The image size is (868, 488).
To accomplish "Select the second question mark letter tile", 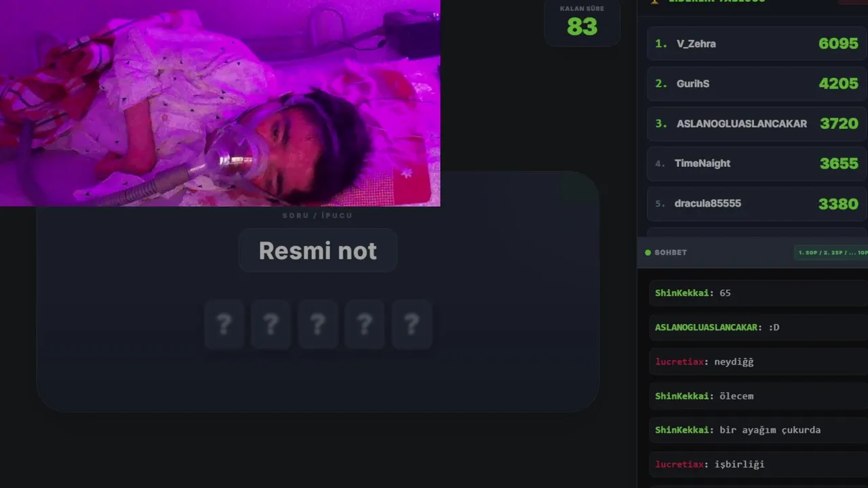I will pos(271,325).
